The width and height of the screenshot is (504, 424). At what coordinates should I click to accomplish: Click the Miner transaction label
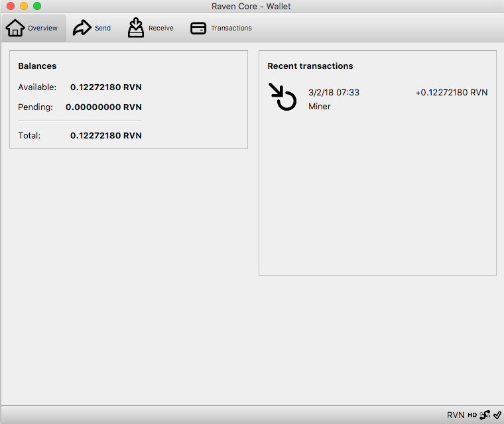[x=320, y=106]
